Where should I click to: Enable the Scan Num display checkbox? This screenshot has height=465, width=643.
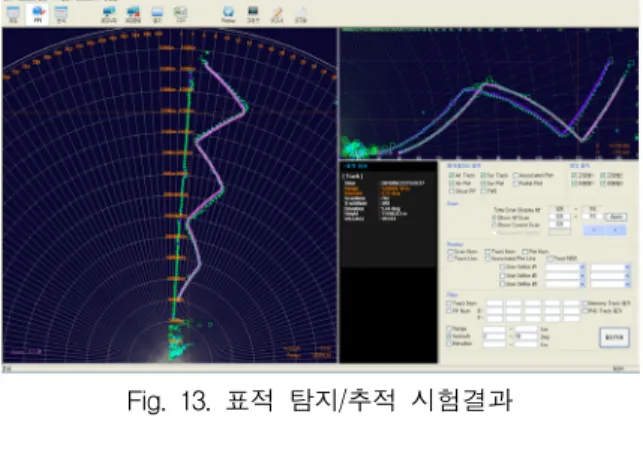pyautogui.click(x=450, y=251)
